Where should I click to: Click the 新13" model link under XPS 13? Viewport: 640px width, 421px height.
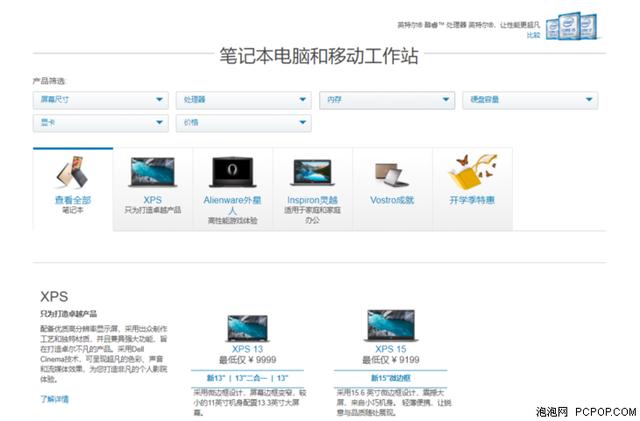[216, 378]
